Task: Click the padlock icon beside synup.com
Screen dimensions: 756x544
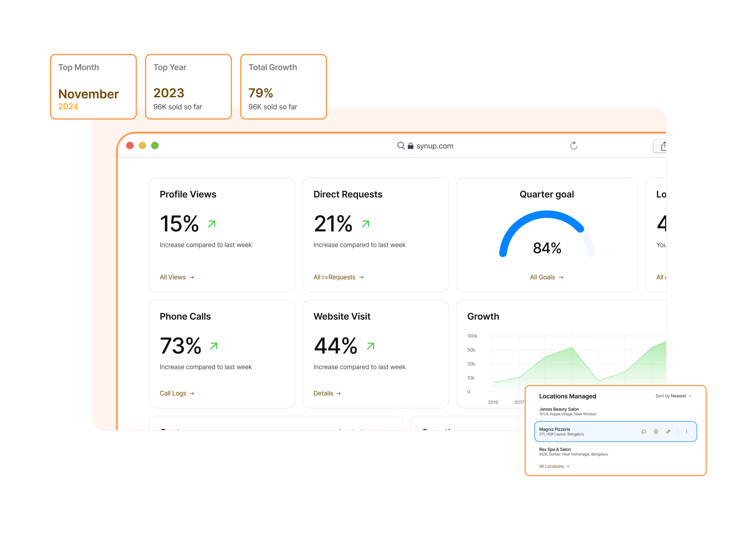Action: pos(410,146)
